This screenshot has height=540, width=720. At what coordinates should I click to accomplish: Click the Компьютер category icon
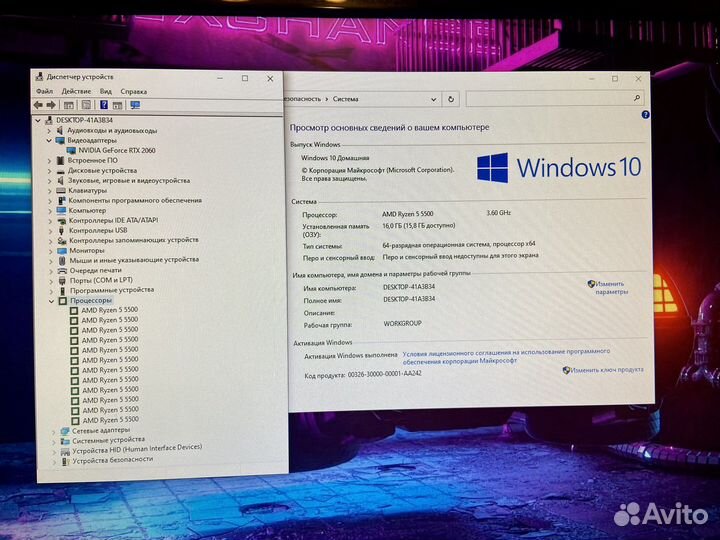tap(61, 210)
